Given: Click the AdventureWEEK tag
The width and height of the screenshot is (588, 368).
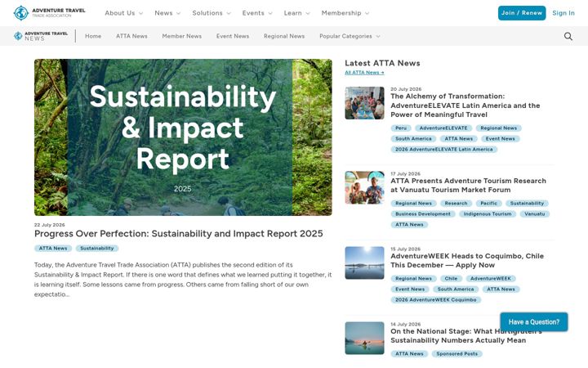Looking at the screenshot, I should tap(491, 279).
